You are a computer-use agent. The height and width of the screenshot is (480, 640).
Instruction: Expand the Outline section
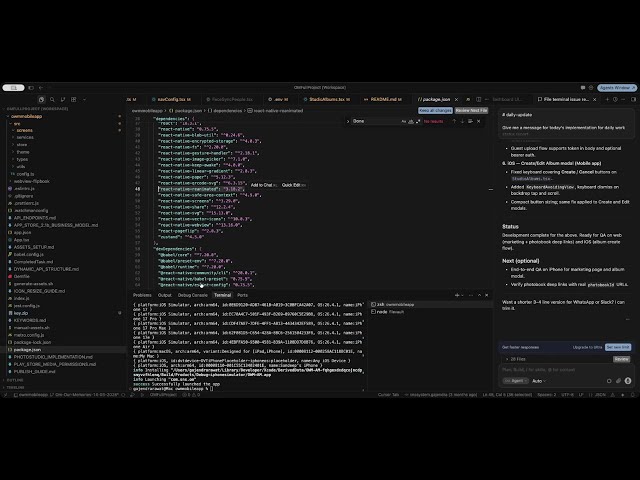(x=63, y=380)
